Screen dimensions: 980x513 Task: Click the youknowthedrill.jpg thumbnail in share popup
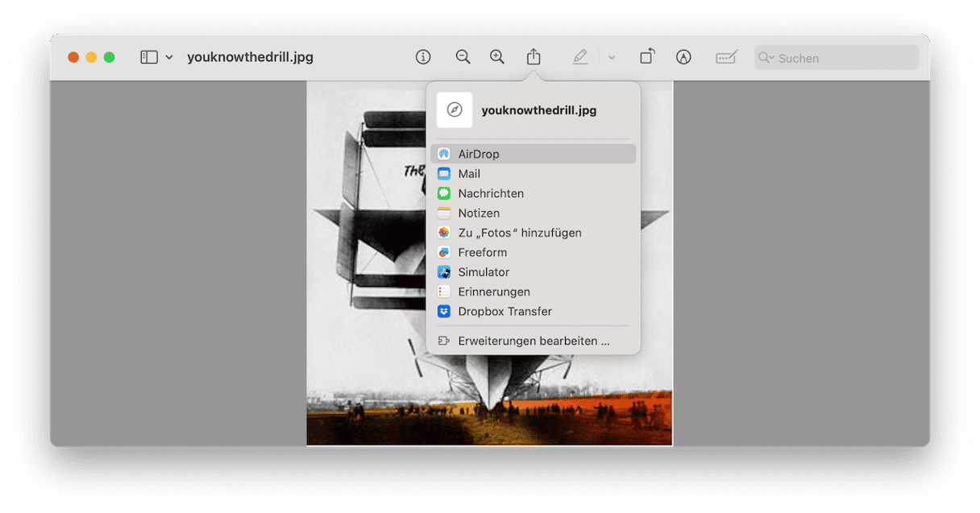pyautogui.click(x=455, y=110)
